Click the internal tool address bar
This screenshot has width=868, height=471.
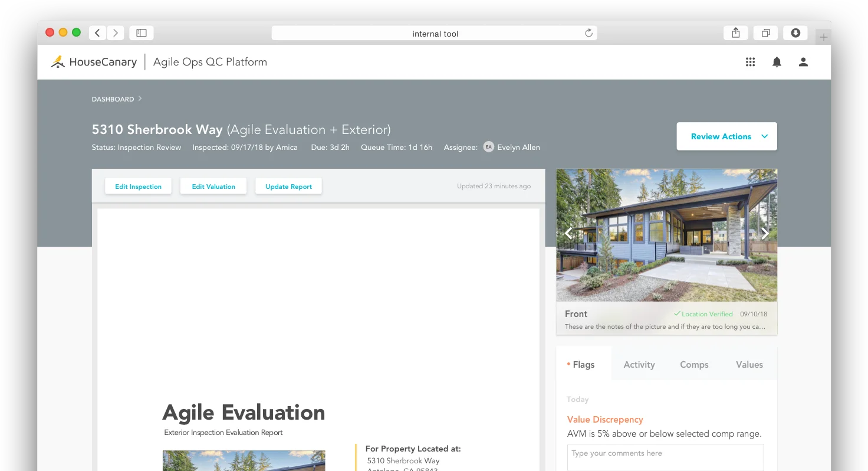click(435, 33)
